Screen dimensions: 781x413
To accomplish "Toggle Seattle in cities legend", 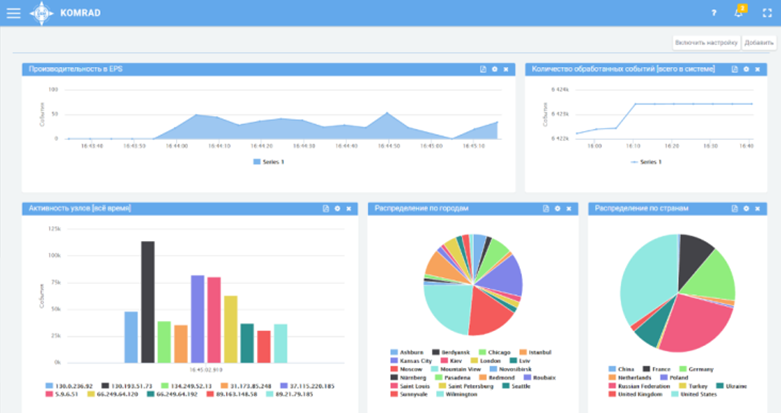I will pyautogui.click(x=517, y=386).
